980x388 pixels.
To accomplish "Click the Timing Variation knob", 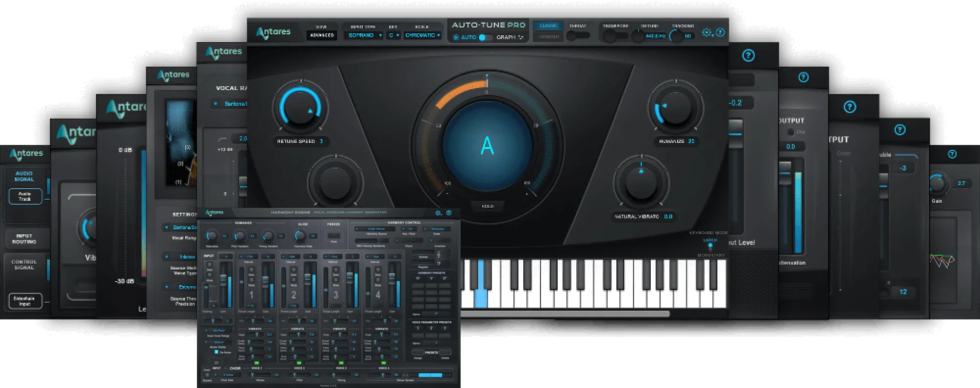I will click(x=268, y=236).
